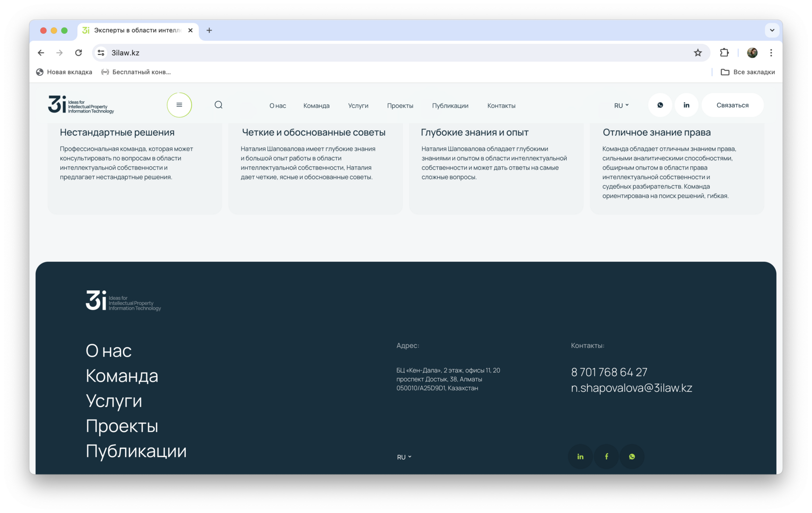The height and width of the screenshot is (513, 812).
Task: Go forward in browser history
Action: (59, 53)
